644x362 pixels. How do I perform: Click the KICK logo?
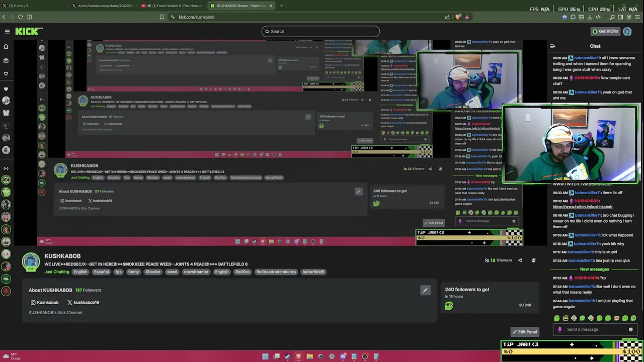coord(28,32)
